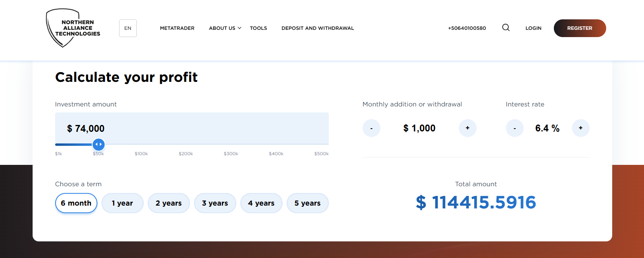
Task: Open the MetaTrader menu item
Action: [177, 28]
